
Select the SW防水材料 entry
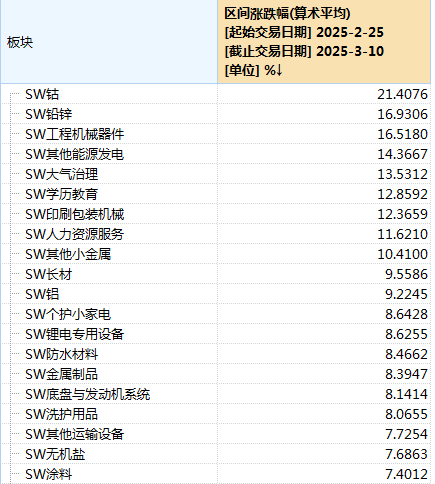click(x=62, y=354)
